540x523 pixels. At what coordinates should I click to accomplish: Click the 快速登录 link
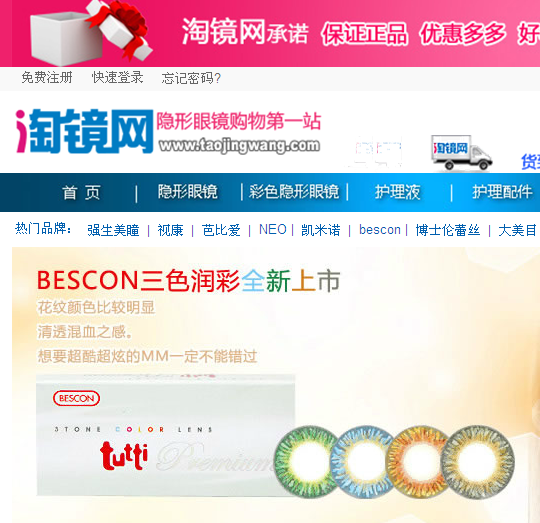pyautogui.click(x=117, y=77)
